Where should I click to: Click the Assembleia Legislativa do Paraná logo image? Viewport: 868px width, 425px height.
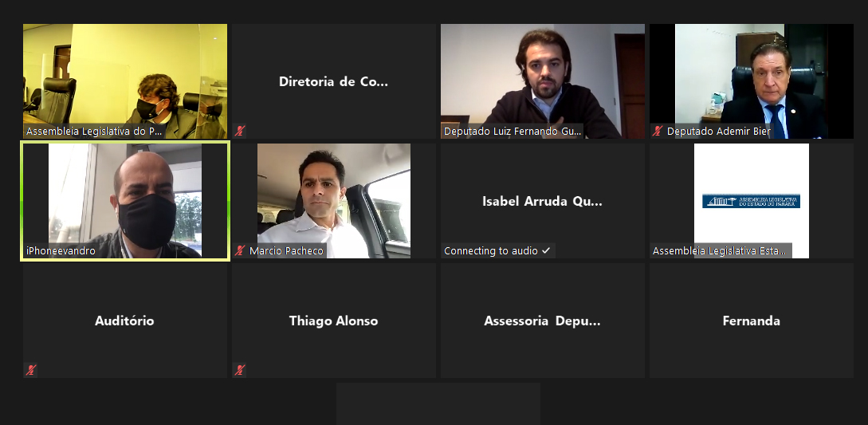751,201
